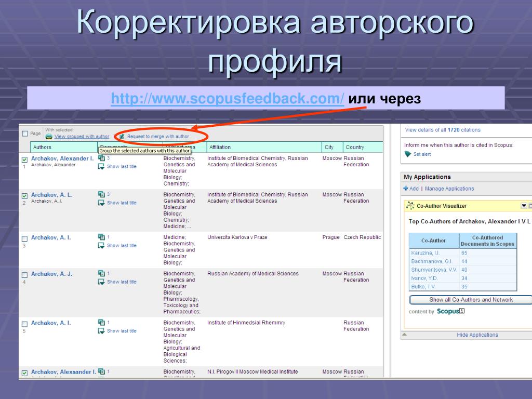532x399 pixels.
Task: Click the 65 co-authored documents count
Action: 464,253
